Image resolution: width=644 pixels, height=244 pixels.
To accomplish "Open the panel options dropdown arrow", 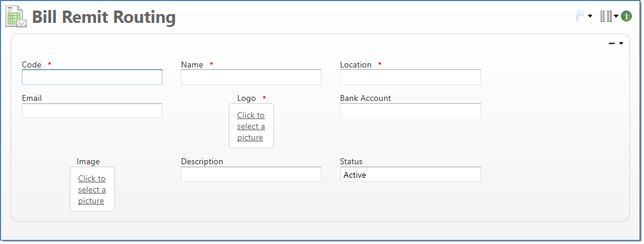I will click(x=621, y=43).
